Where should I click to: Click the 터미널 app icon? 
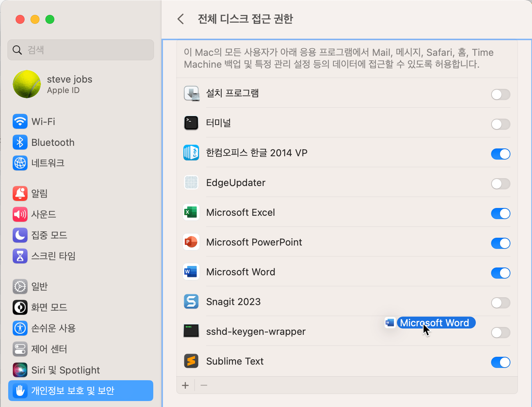(x=191, y=123)
